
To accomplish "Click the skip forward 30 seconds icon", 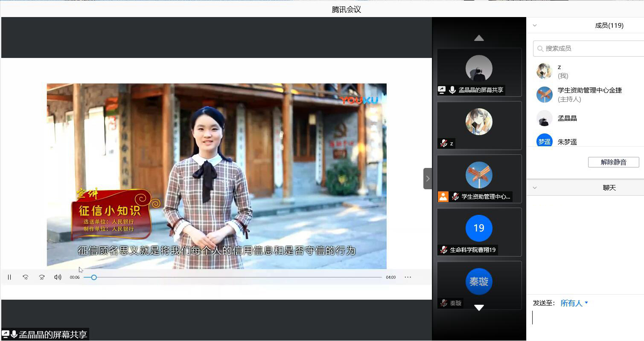I will coord(42,277).
